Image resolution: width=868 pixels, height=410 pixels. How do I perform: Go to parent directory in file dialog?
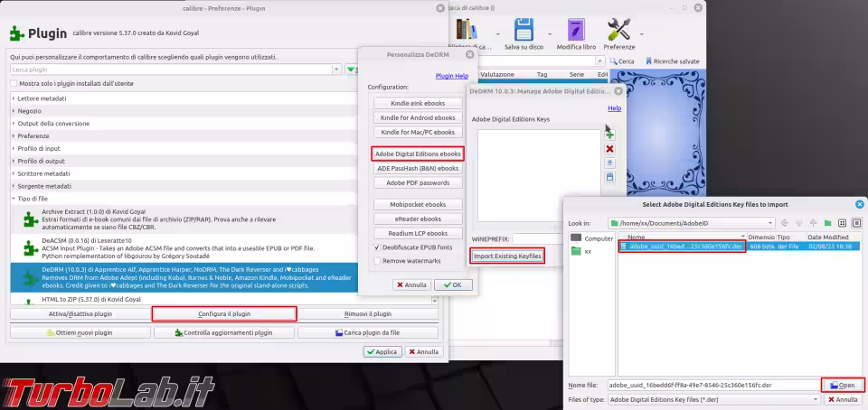[x=813, y=223]
